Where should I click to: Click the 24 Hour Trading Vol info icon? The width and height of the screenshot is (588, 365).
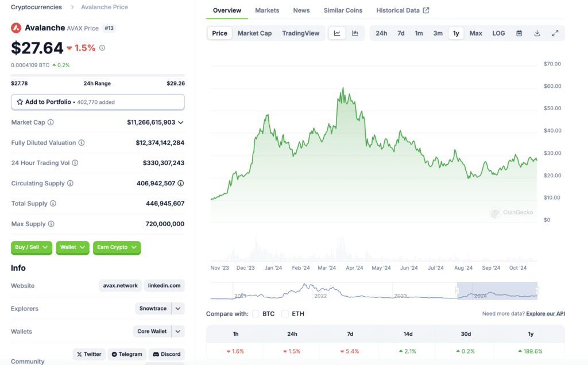click(x=75, y=163)
